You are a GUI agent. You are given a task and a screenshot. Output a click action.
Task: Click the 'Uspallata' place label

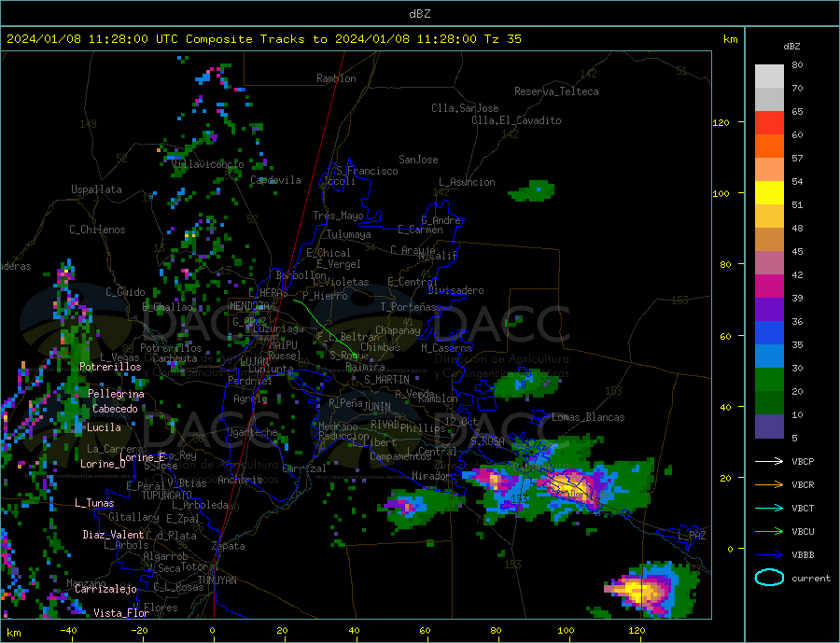coord(96,189)
